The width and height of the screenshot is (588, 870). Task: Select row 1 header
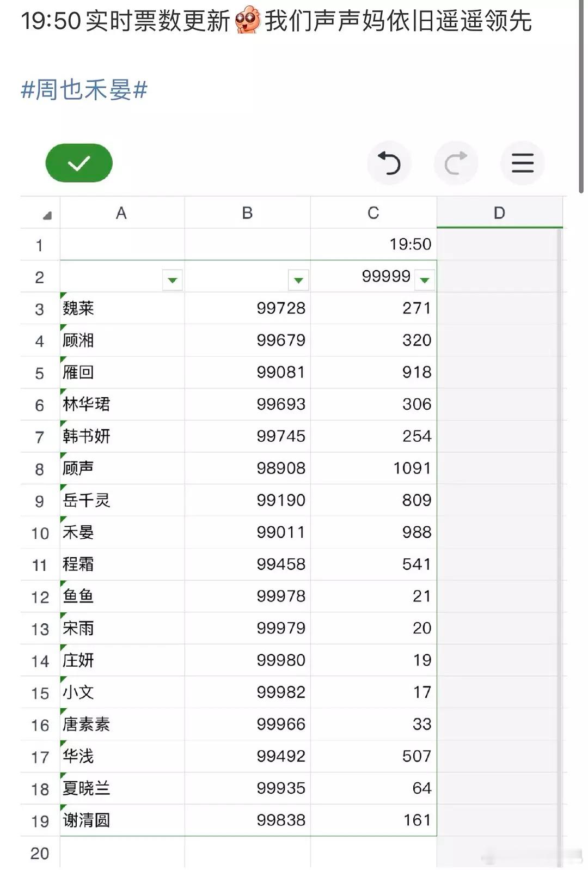pyautogui.click(x=40, y=245)
